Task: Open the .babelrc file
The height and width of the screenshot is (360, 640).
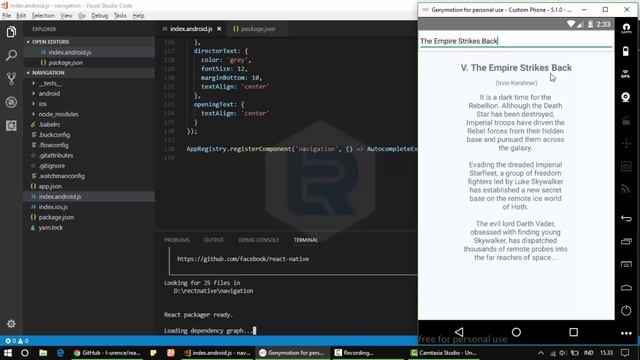Action: pyautogui.click(x=49, y=124)
